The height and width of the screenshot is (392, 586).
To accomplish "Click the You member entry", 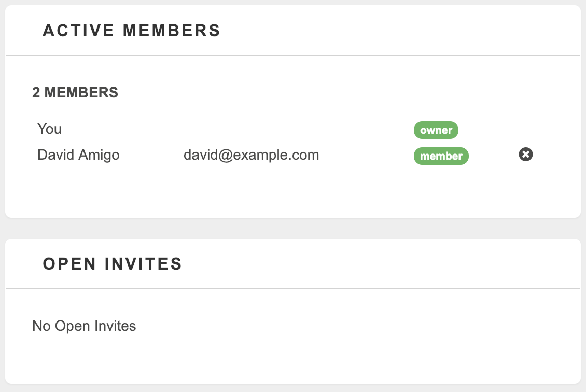I will pos(49,129).
